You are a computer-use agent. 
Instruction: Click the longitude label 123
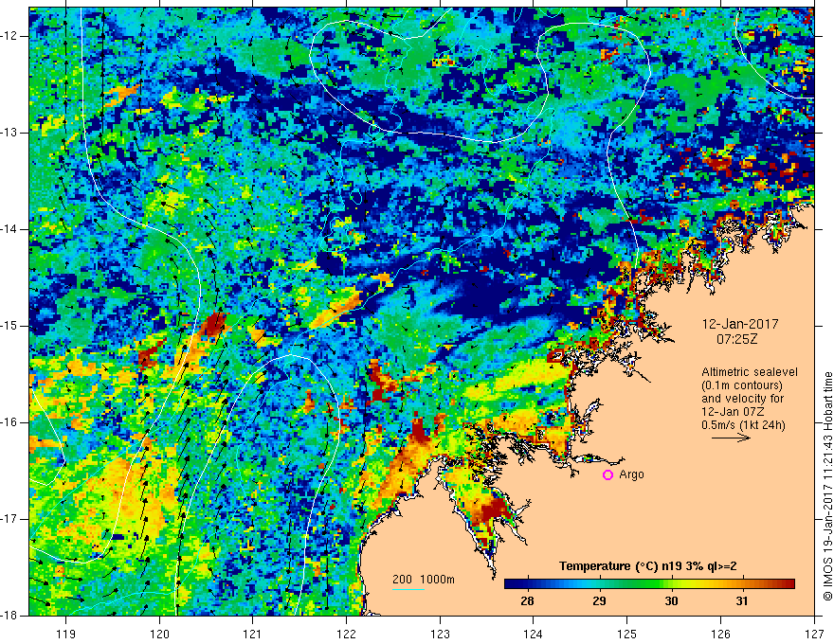(x=440, y=634)
